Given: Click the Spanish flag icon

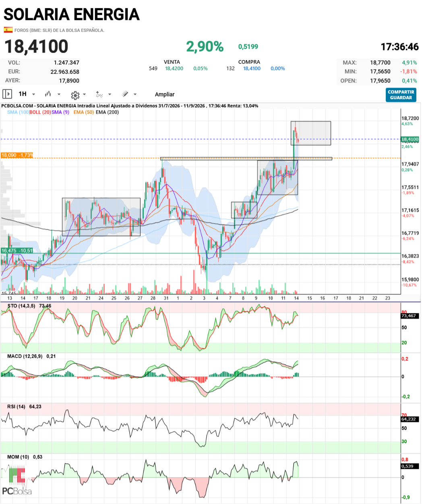Looking at the screenshot, I should click(8, 30).
